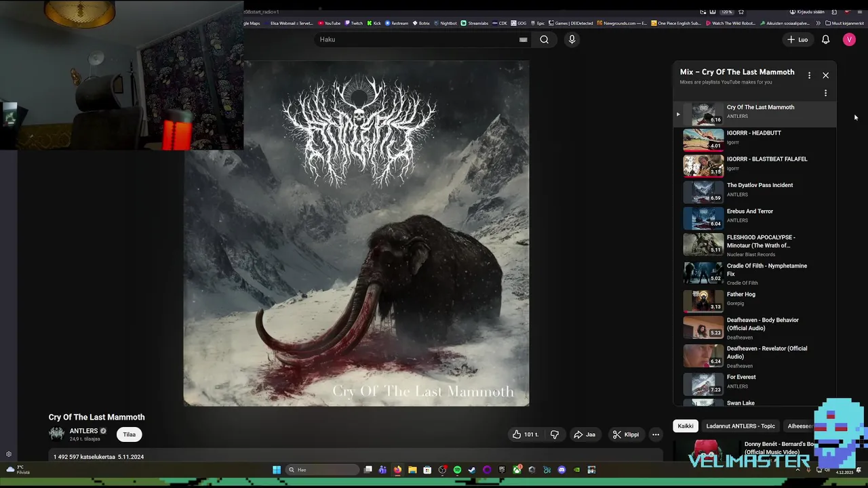Open the playlist secondary three-dot menu

pos(825,93)
